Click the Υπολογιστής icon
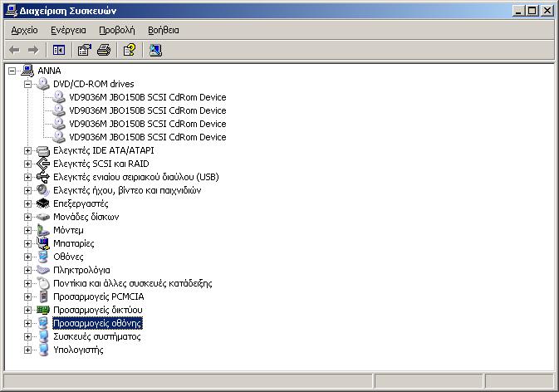The height and width of the screenshot is (392, 559). click(43, 350)
